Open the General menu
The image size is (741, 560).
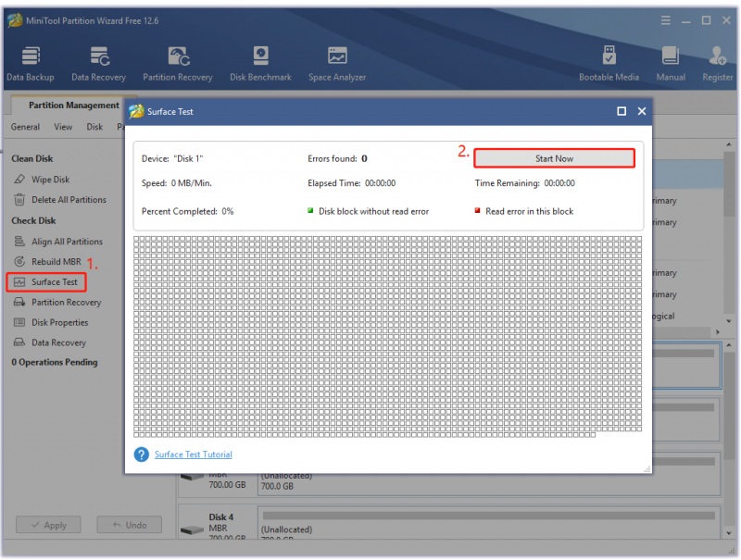tap(26, 127)
